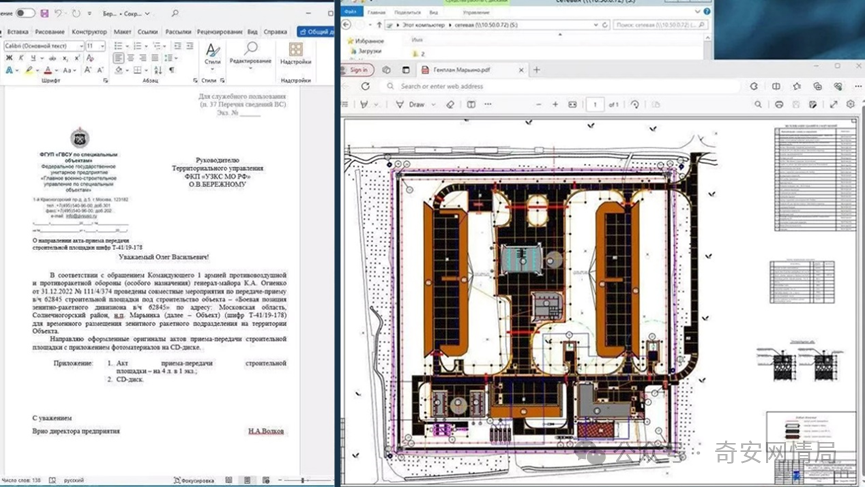Select the PDF eraser tool
865x487 pixels.
pyautogui.click(x=450, y=104)
